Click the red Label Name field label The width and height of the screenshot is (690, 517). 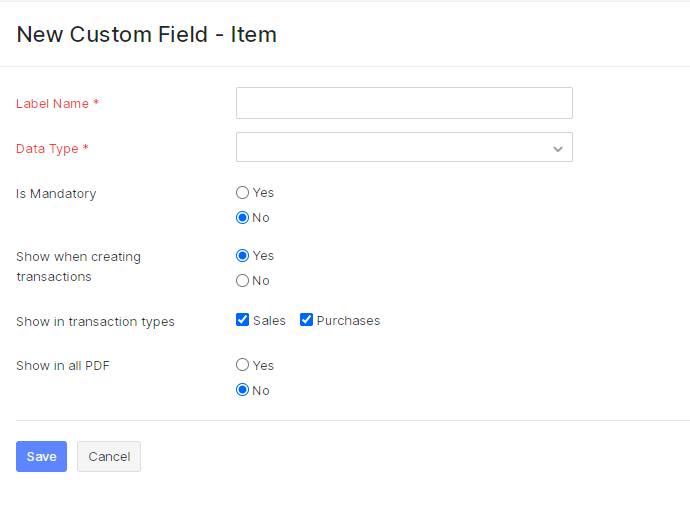57,104
